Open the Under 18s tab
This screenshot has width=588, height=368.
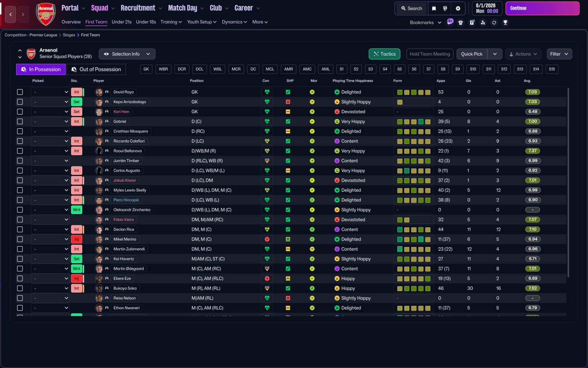[146, 22]
